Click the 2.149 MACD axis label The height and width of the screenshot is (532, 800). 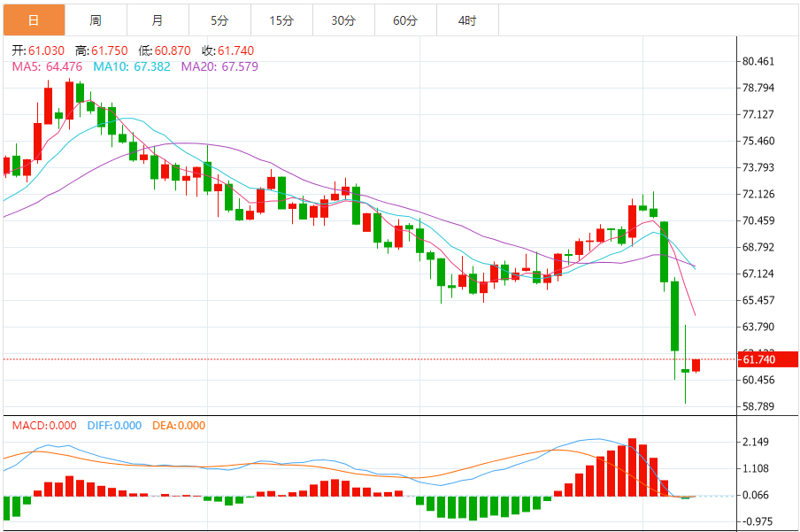[x=756, y=442]
